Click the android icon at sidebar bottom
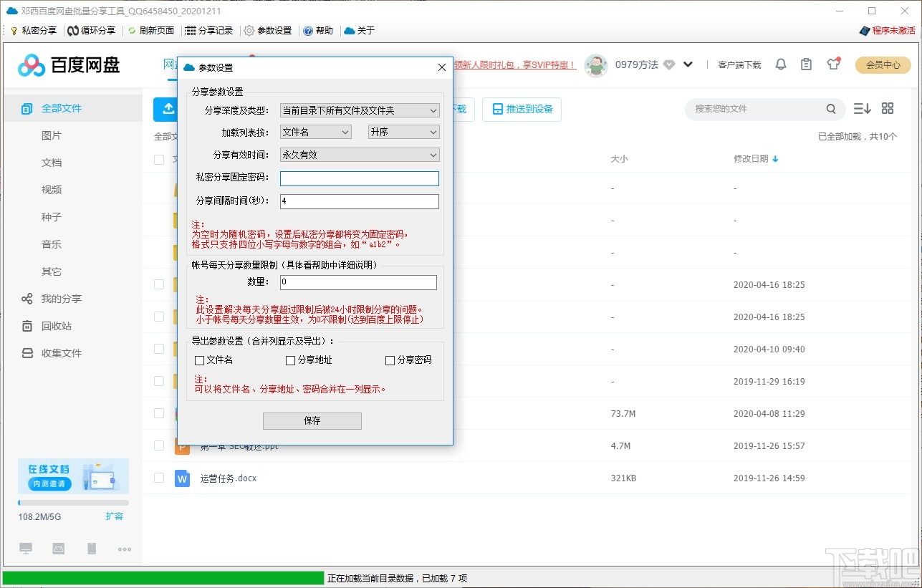The image size is (922, 588). pyautogui.click(x=59, y=549)
